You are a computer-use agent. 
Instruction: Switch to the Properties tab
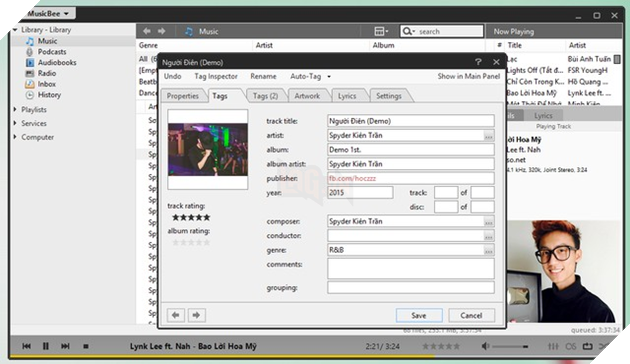click(x=183, y=96)
